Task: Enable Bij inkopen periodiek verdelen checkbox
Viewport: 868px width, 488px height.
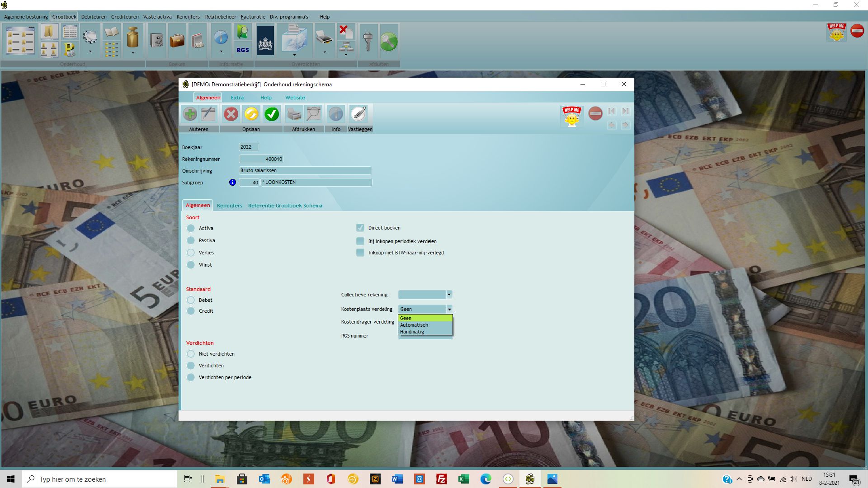Action: click(x=360, y=241)
